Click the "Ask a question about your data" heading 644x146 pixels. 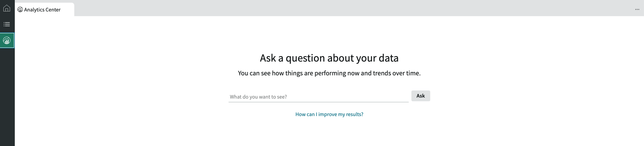click(x=329, y=58)
